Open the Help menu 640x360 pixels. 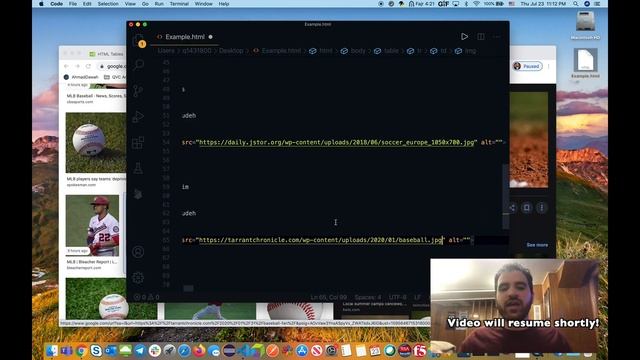[x=224, y=4]
